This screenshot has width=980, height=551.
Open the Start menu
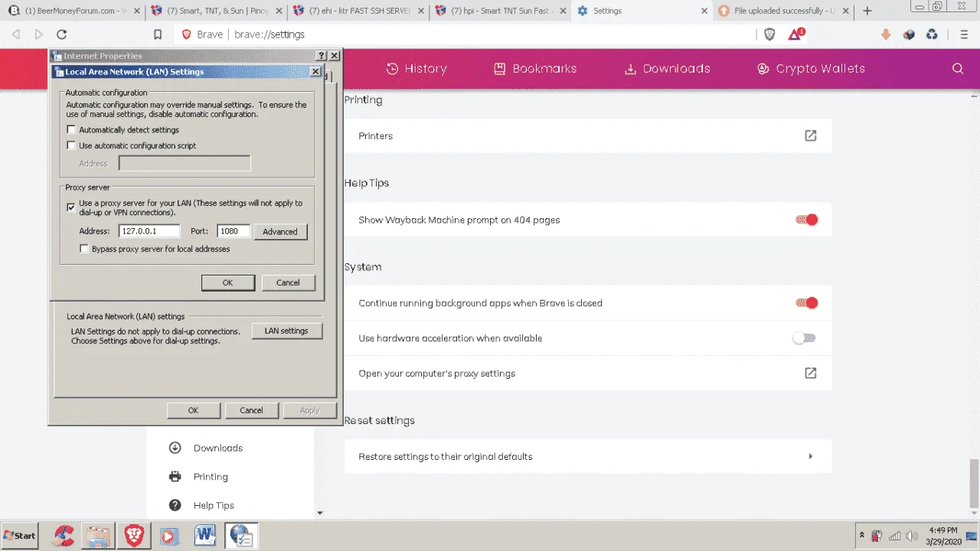pos(21,536)
